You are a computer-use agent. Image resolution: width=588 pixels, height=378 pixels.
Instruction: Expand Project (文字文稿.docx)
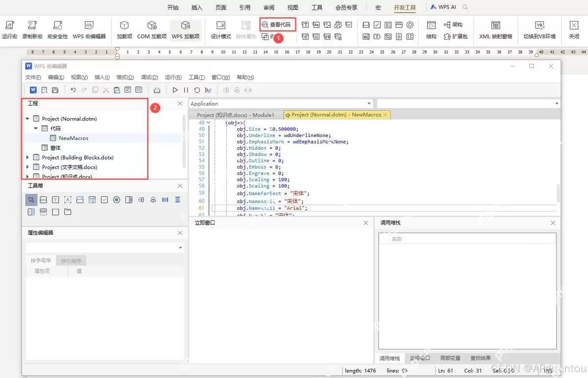coord(27,167)
